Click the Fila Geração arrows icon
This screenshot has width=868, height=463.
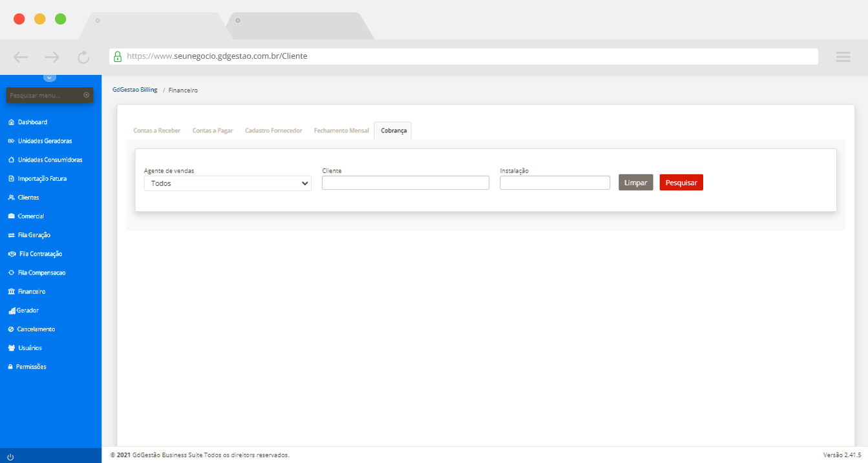pyautogui.click(x=11, y=235)
